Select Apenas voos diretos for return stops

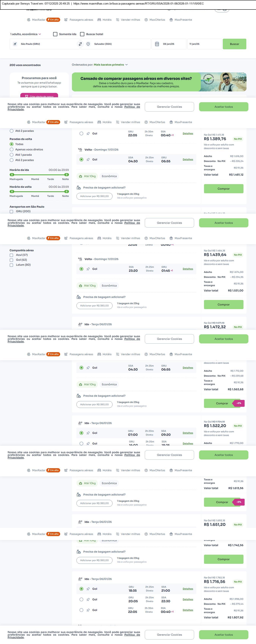point(12,149)
